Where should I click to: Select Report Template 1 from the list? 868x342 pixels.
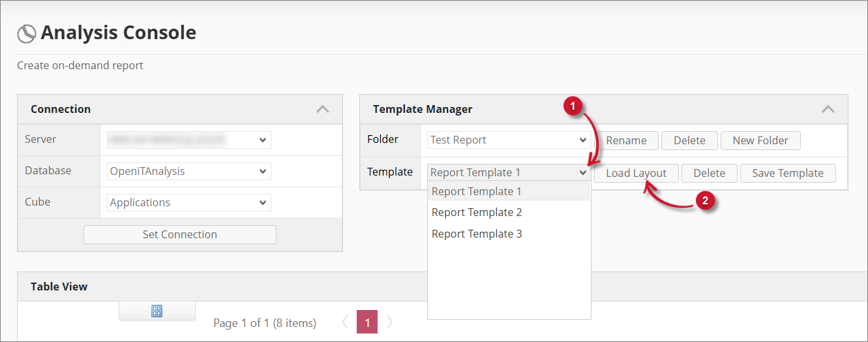point(477,191)
